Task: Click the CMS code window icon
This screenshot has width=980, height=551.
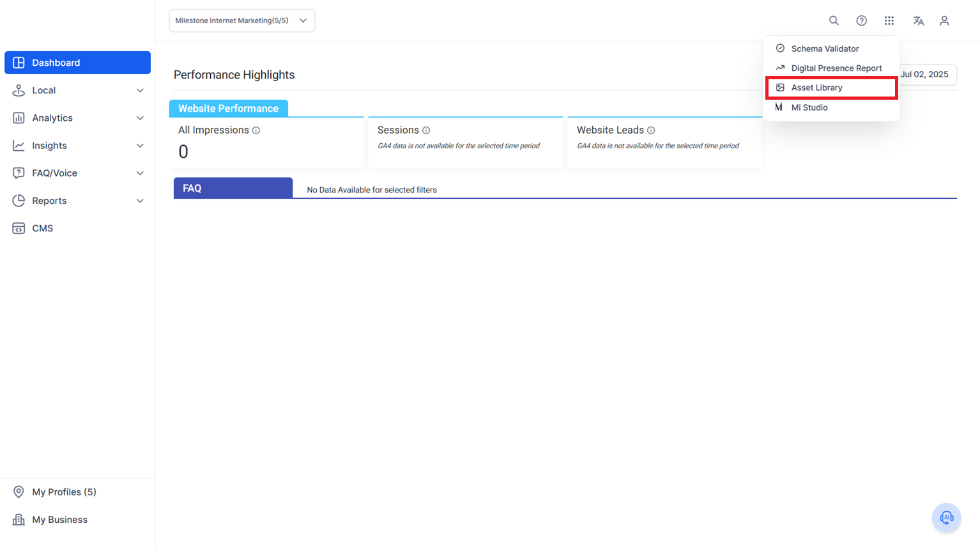Action: [19, 228]
